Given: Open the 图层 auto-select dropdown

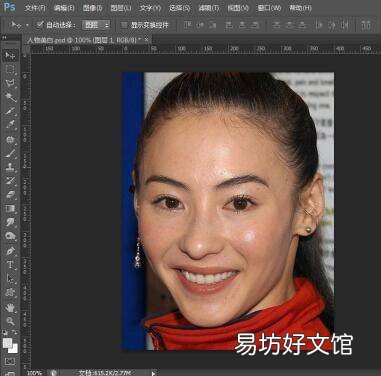Looking at the screenshot, I should [x=96, y=25].
